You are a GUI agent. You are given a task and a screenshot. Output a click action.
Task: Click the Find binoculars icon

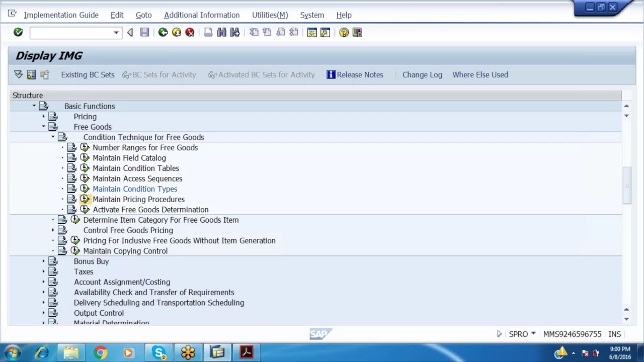[221, 32]
